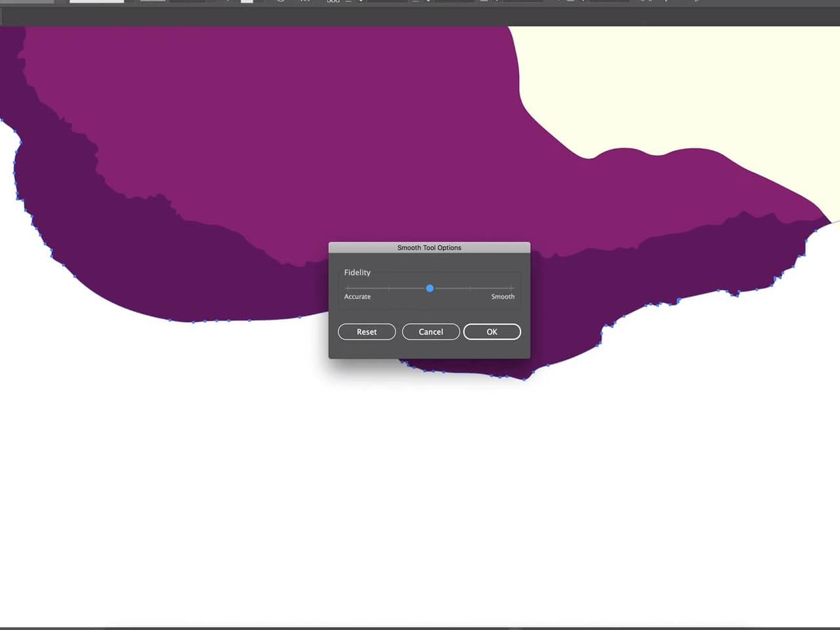Screen dimensions: 840x630
Task: Click the Smooth Tool Options title bar
Action: coord(429,247)
